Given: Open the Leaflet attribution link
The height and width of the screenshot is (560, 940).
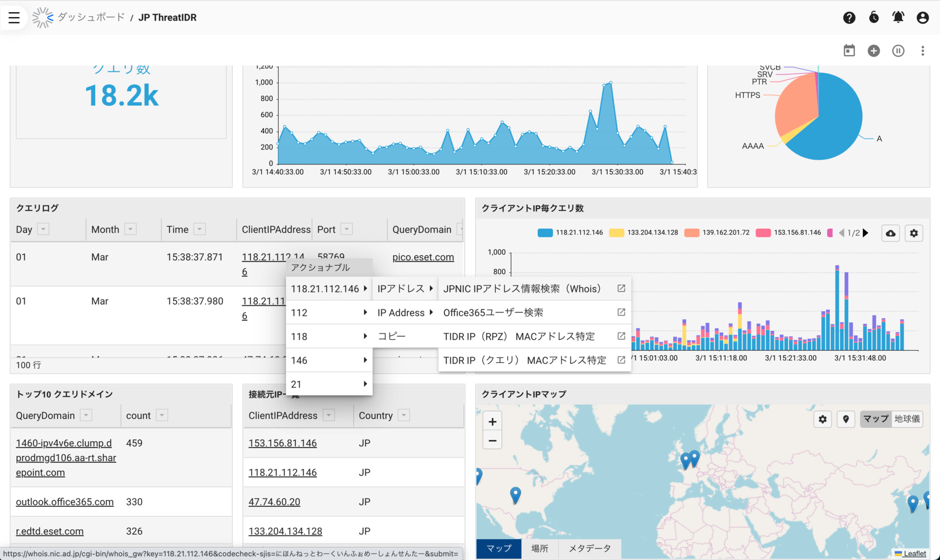Looking at the screenshot, I should tap(914, 553).
